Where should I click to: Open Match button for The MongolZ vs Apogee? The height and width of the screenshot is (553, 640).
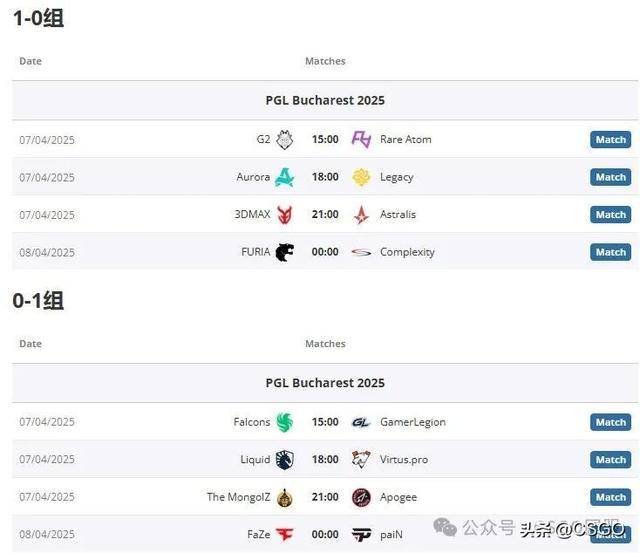point(611,497)
